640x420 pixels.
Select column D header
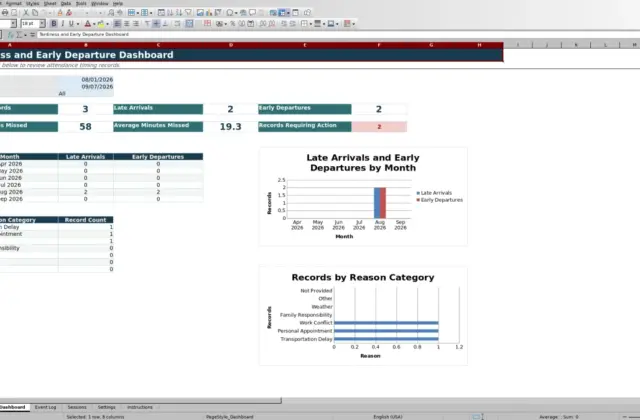coord(231,45)
